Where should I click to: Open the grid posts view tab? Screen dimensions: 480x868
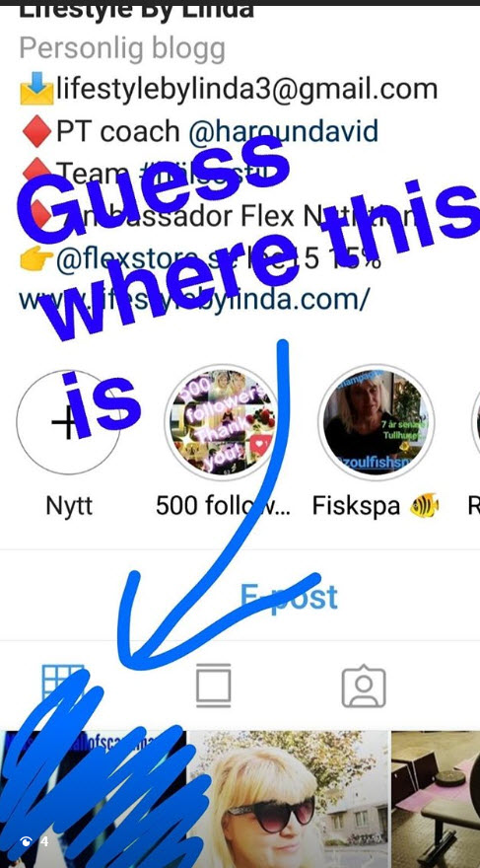pyautogui.click(x=63, y=687)
